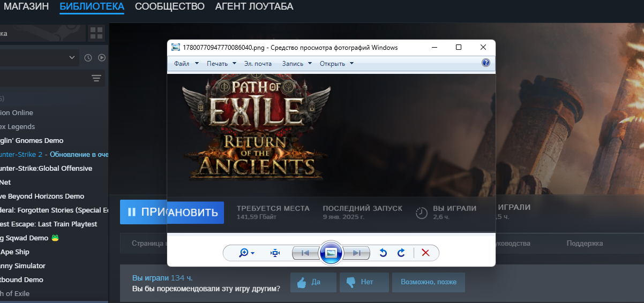
Task: Go to previous image in photo viewer
Action: (x=305, y=253)
